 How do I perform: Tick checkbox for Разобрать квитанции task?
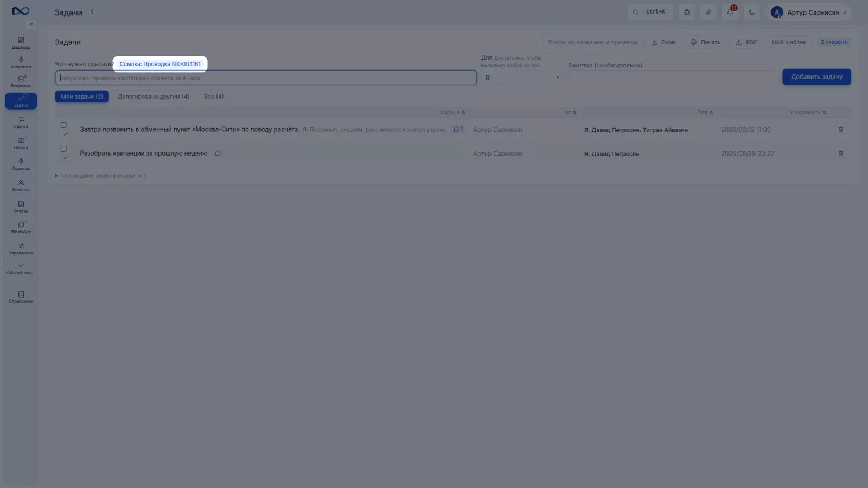63,149
